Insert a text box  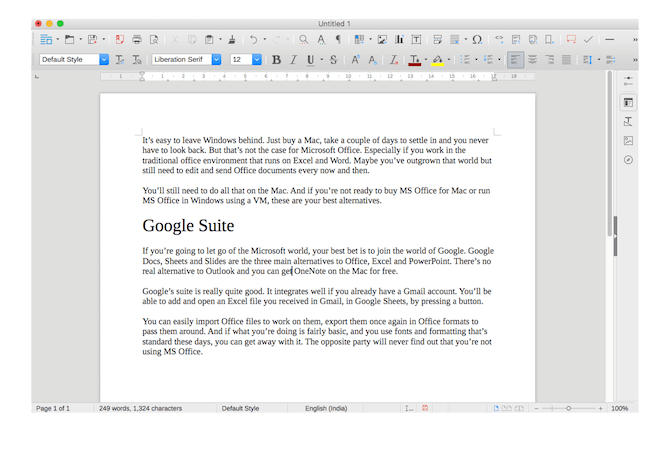[x=416, y=40]
